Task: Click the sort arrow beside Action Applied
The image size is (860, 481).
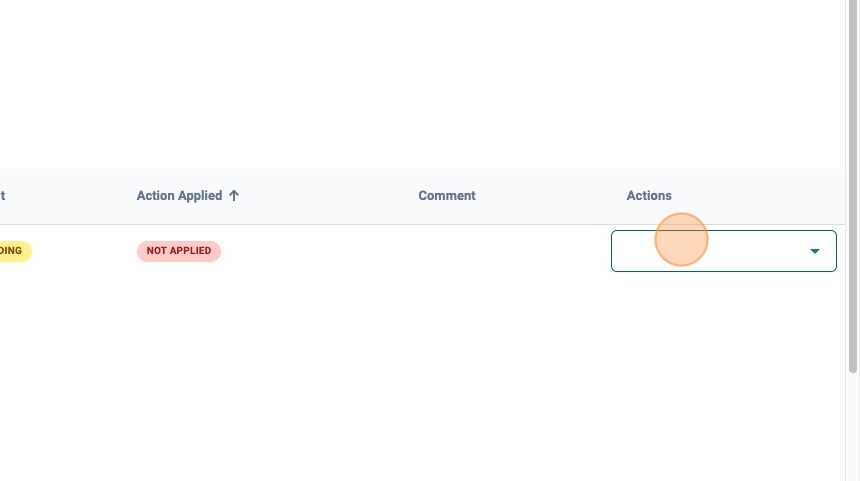Action: [234, 196]
